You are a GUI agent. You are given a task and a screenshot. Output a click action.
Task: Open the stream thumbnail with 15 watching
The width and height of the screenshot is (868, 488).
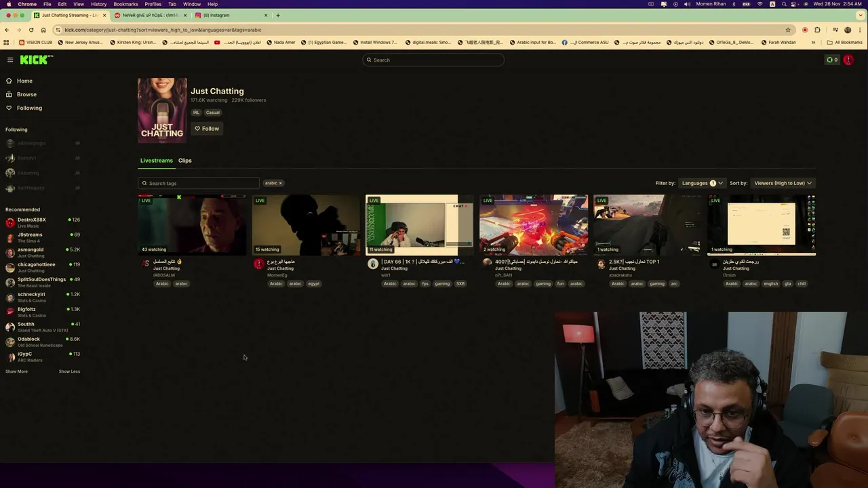tap(306, 225)
